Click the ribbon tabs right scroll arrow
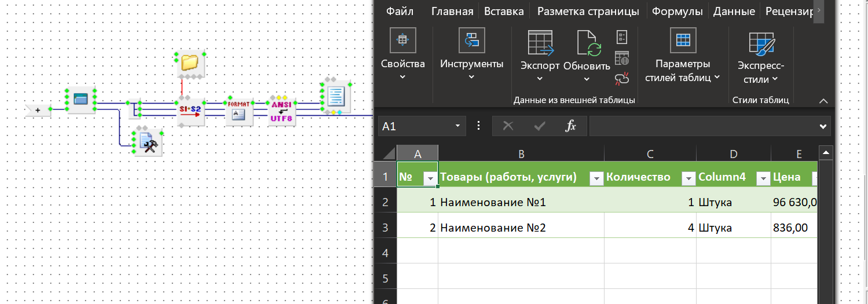 819,11
